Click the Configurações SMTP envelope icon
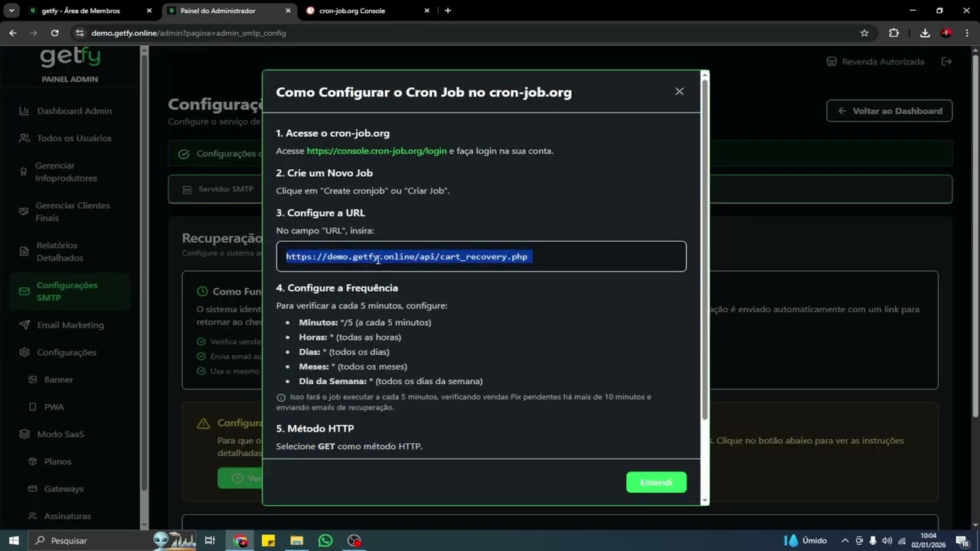980x551 pixels. tap(24, 292)
